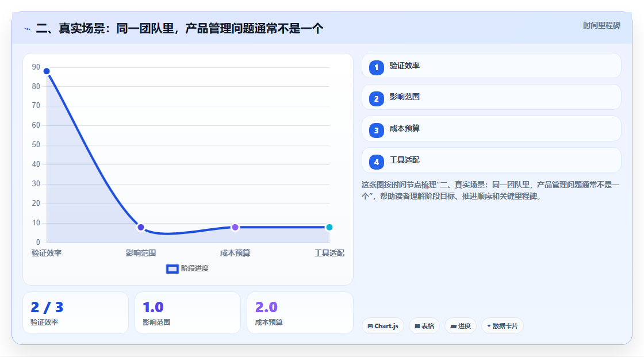The width and height of the screenshot is (644, 357).
Task: Click the number 2 badge for 影响范围
Action: (x=376, y=99)
